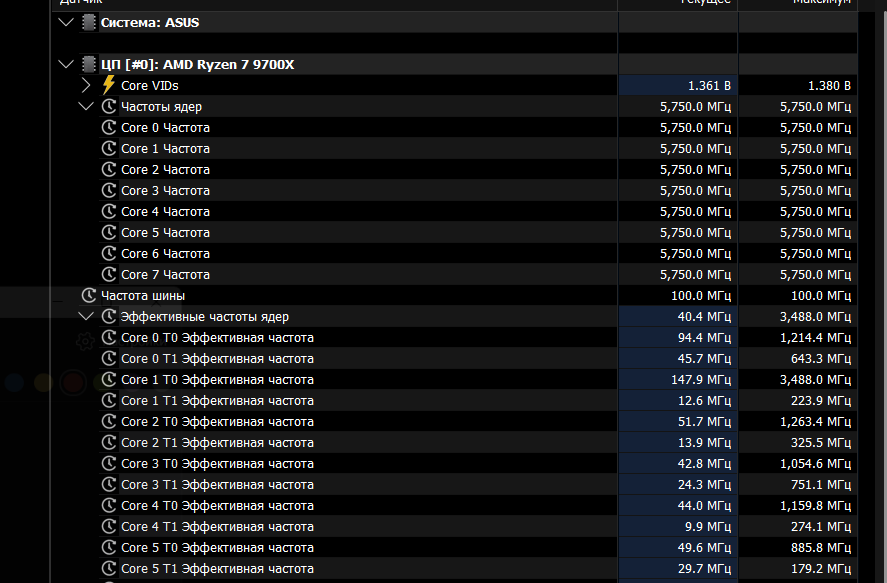This screenshot has height=583, width=887.
Task: Click the clock icon for Core 2 Частота
Action: pyautogui.click(x=109, y=169)
